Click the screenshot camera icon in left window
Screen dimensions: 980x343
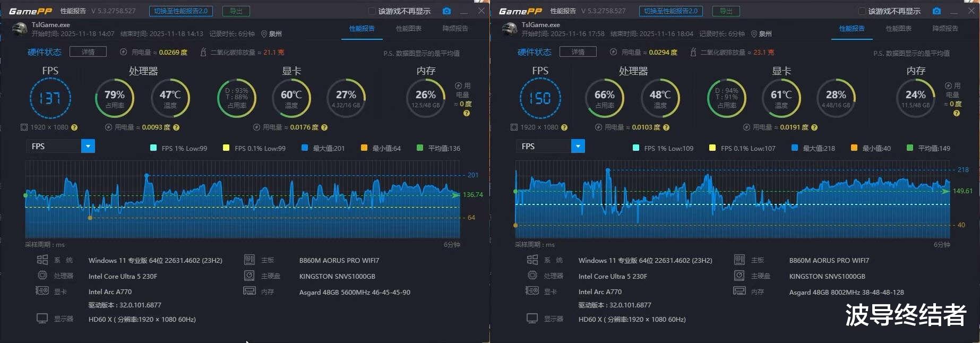446,11
